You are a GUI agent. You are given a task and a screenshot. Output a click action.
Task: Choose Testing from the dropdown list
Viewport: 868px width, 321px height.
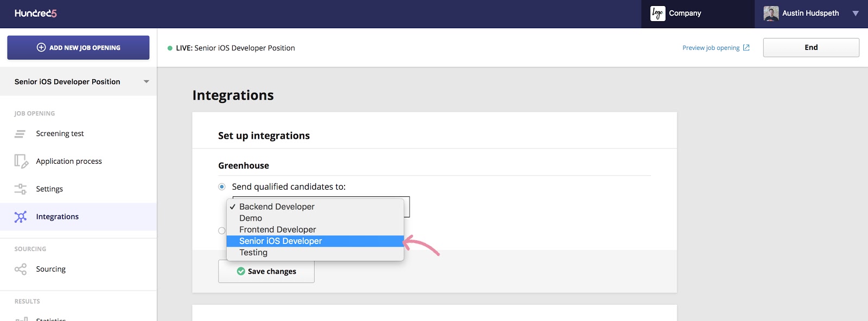315,252
